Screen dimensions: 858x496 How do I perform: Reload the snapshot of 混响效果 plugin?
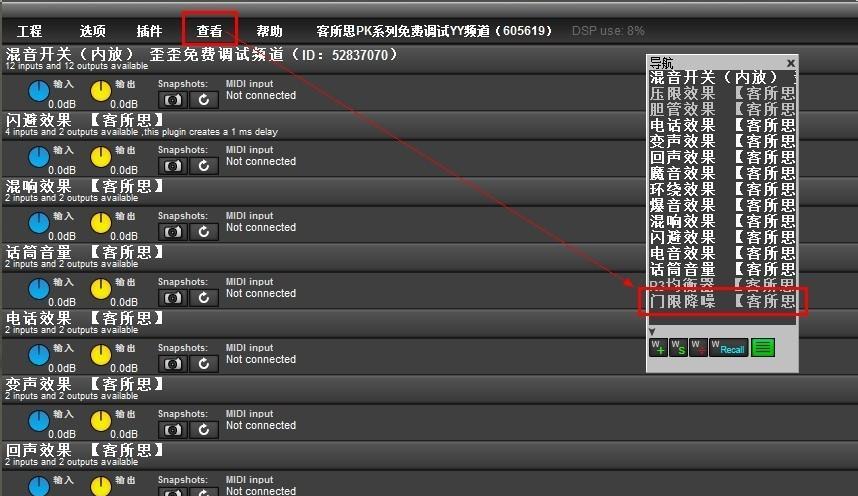tap(204, 232)
